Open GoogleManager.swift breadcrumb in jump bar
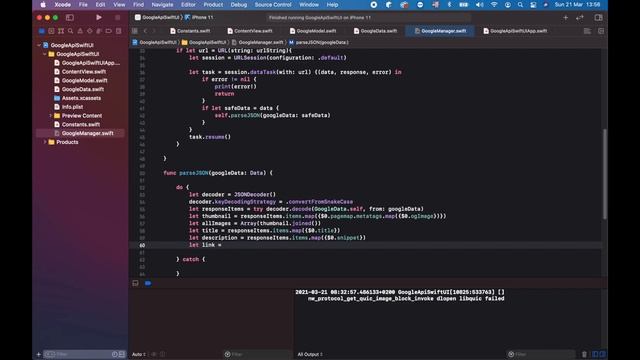 point(258,42)
